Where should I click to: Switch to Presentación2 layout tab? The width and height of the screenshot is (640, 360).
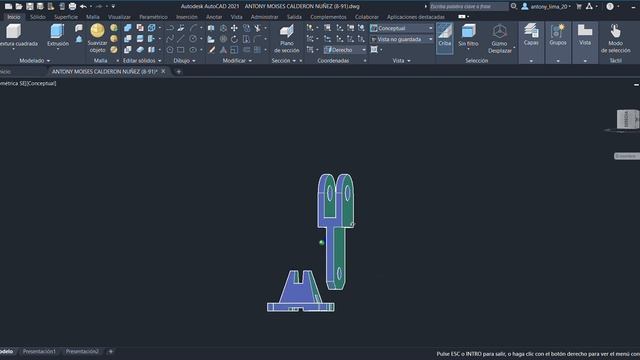tap(82, 351)
